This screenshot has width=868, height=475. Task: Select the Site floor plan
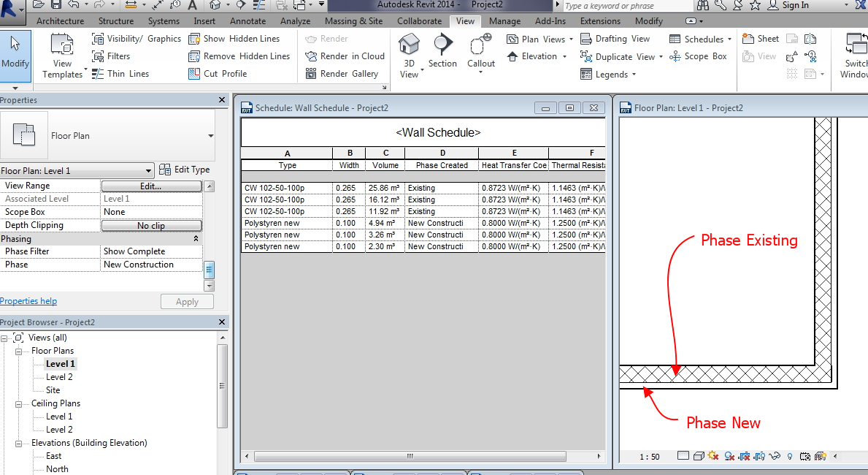(53, 390)
